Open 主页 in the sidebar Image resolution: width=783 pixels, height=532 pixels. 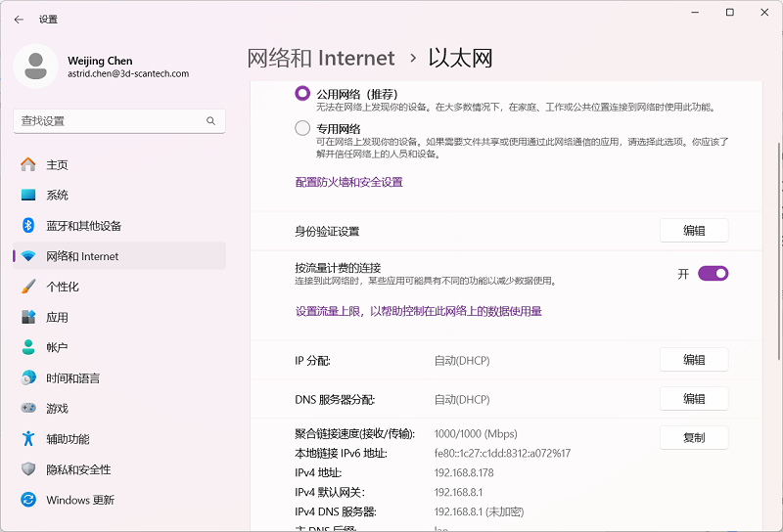pyautogui.click(x=119, y=164)
